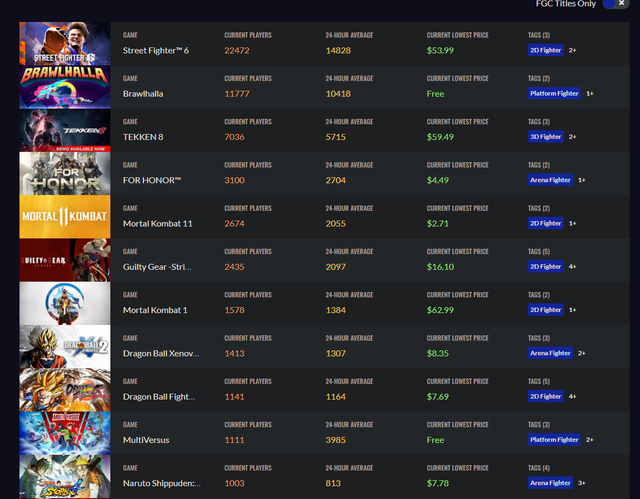Screen dimensions: 640x499
Task: Select Guilty Gear's 2D Fighter tag
Action: click(546, 266)
